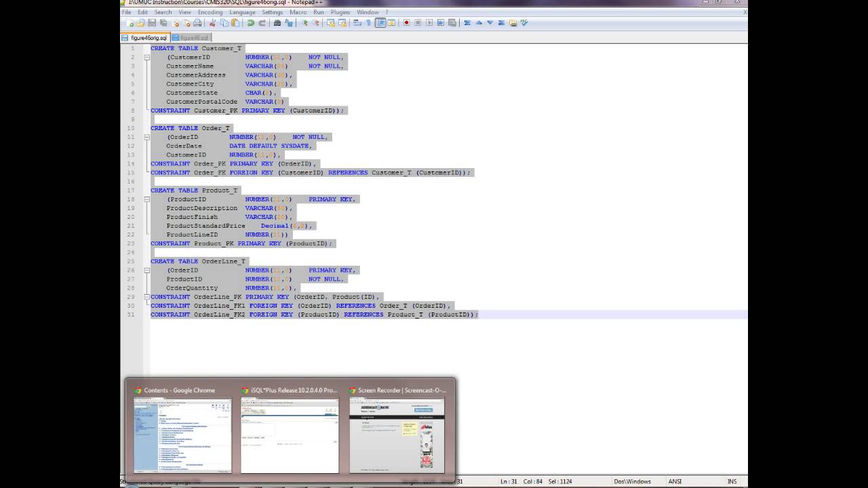
Task: Click the Redo arrow icon
Action: [262, 23]
